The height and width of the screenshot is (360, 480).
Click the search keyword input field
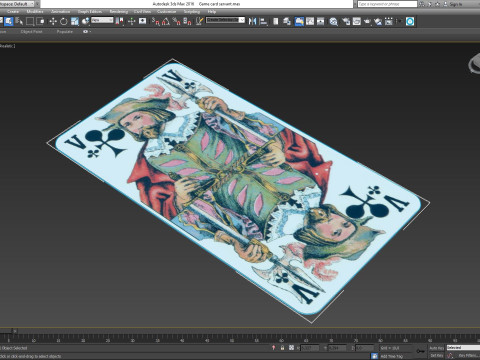tap(387, 4)
